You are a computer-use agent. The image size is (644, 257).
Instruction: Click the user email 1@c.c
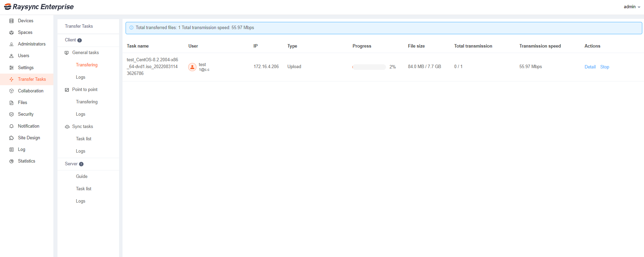click(x=204, y=70)
